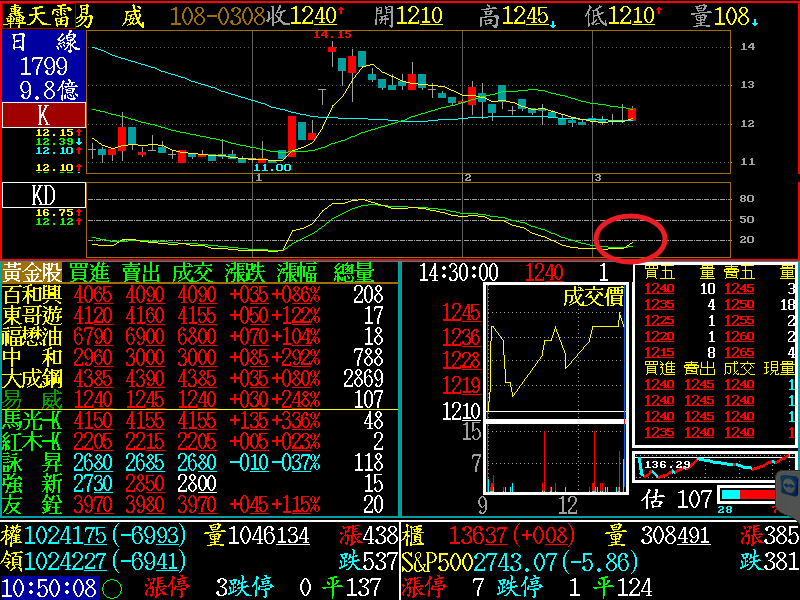The image size is (800, 600).
Task: Select the KD indicator label
Action: click(43, 194)
